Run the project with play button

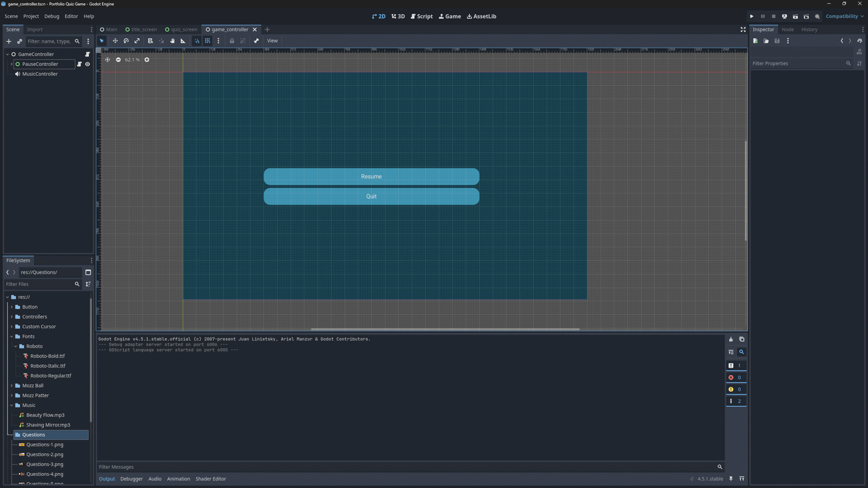click(x=752, y=16)
